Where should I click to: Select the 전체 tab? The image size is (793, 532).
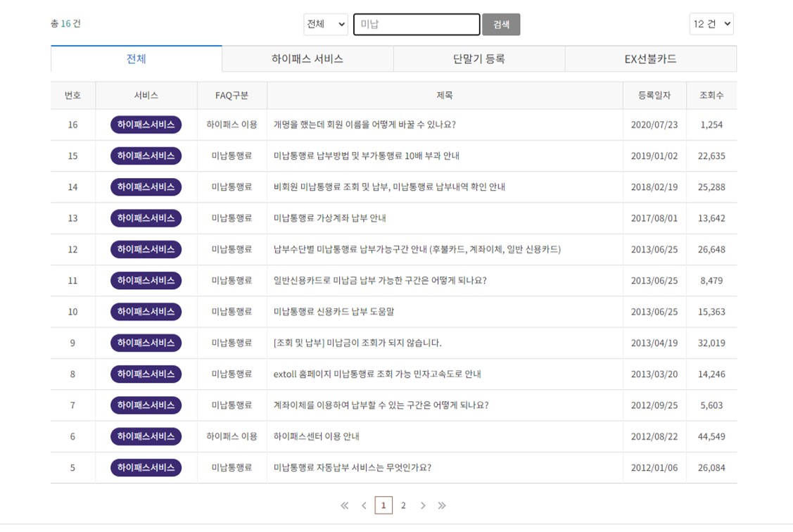tap(136, 58)
